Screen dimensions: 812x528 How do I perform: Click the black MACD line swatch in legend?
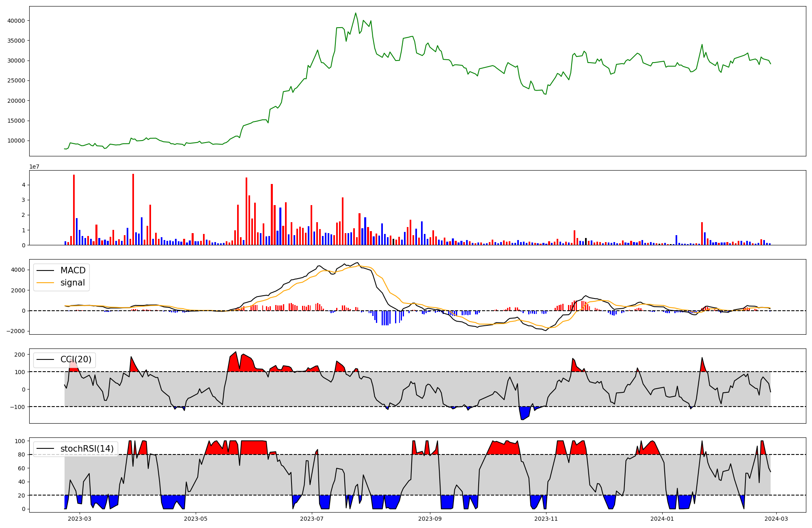pos(45,270)
